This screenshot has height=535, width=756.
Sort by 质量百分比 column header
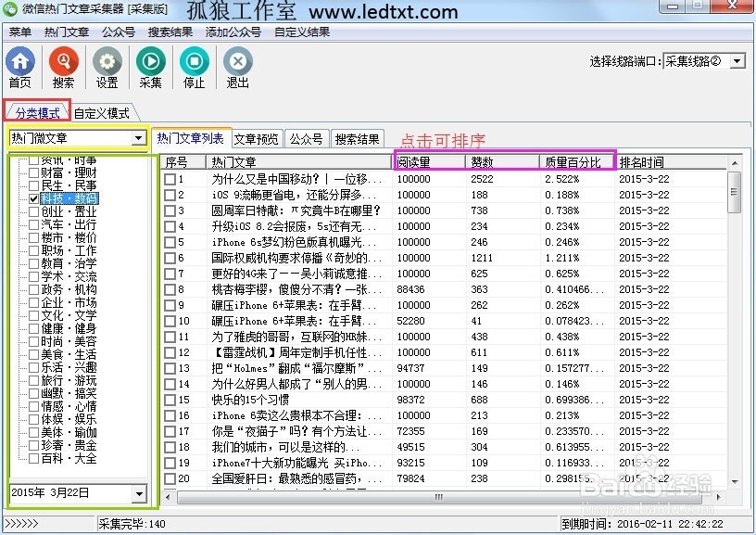click(577, 162)
